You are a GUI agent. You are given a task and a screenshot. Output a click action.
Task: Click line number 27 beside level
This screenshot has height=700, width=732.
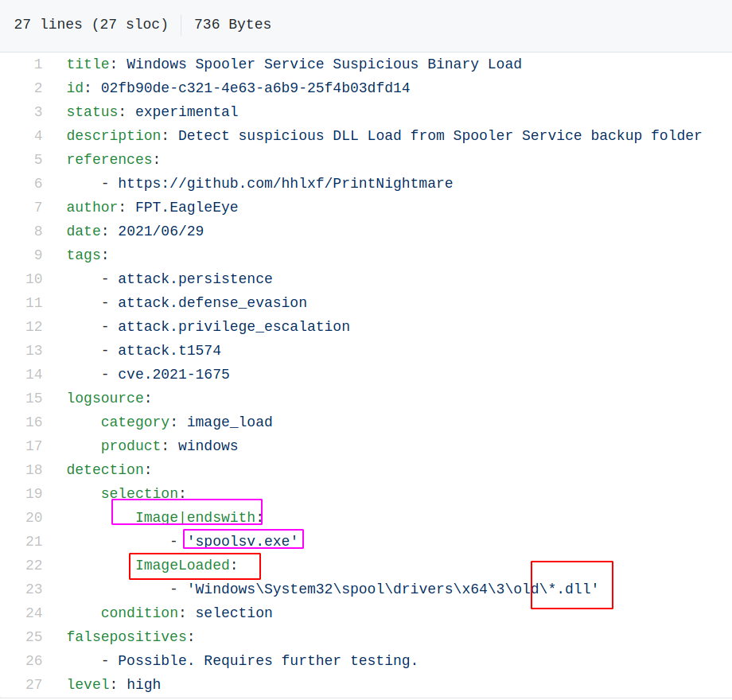33,685
